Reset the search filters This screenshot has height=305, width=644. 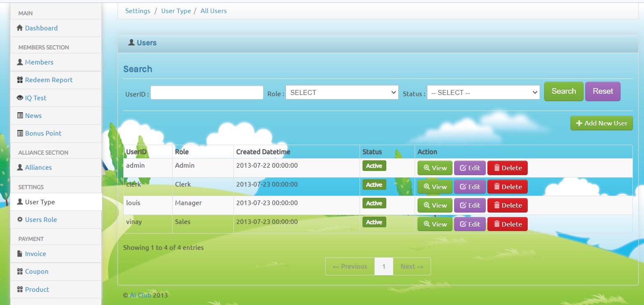click(603, 91)
